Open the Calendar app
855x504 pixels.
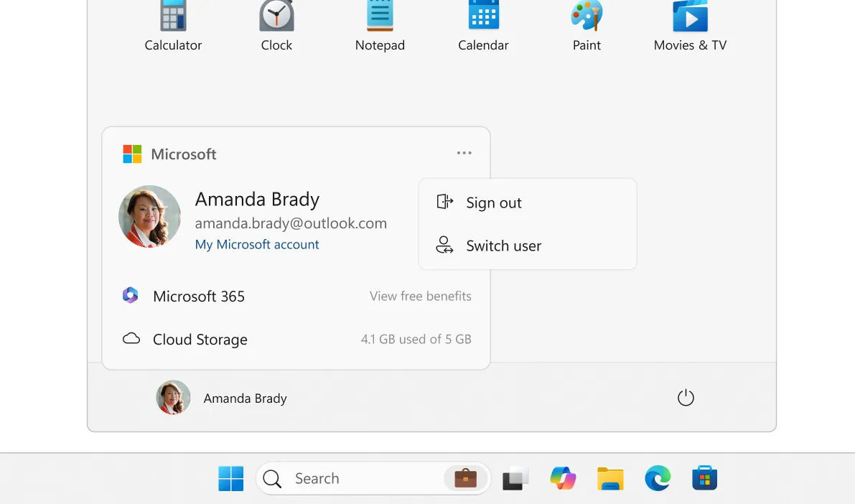pyautogui.click(x=483, y=26)
